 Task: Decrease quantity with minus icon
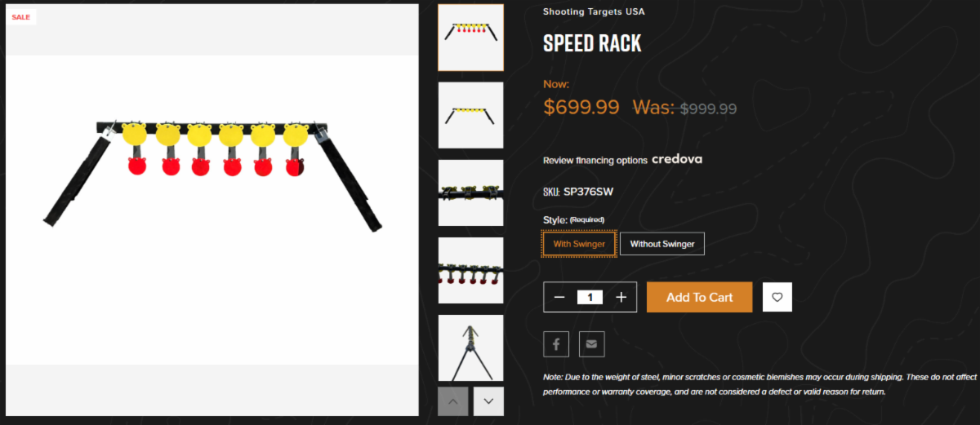(x=559, y=297)
